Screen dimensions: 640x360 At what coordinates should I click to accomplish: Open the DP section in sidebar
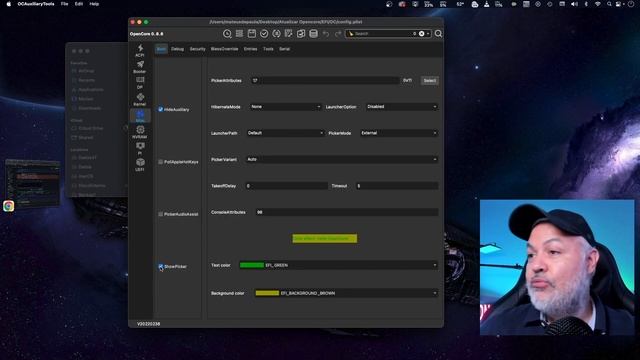pos(140,83)
